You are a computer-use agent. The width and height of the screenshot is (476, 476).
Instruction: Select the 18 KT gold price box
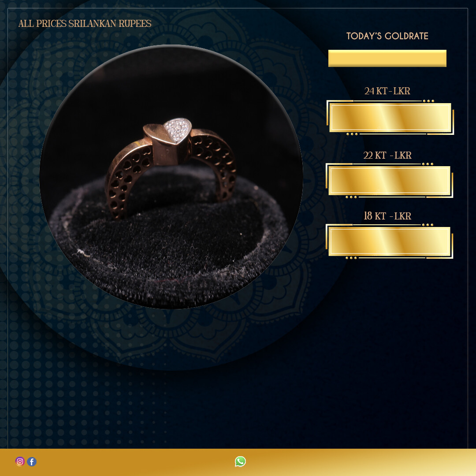pos(390,242)
